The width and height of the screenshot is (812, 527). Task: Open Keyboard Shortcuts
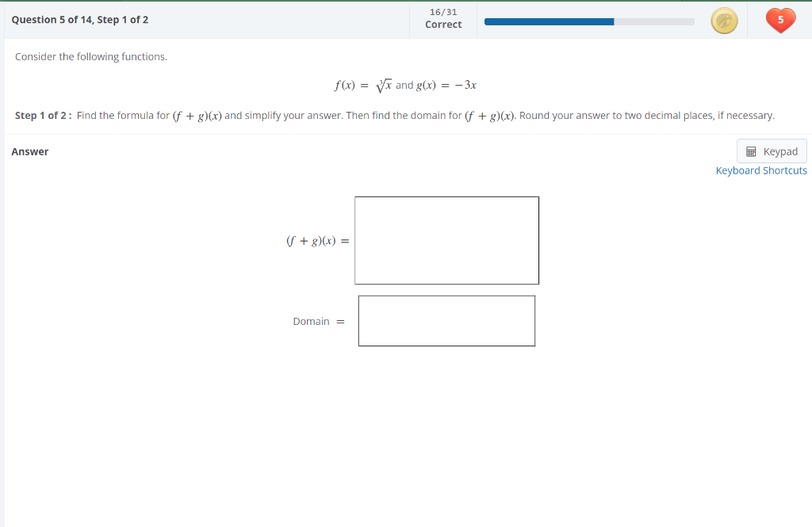pos(761,170)
